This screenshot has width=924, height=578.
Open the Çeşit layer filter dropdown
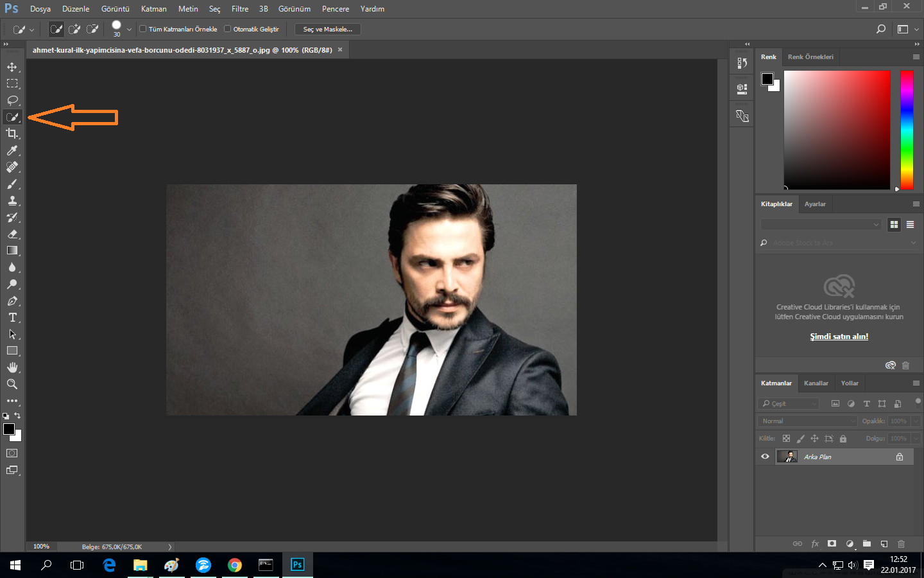click(x=789, y=404)
